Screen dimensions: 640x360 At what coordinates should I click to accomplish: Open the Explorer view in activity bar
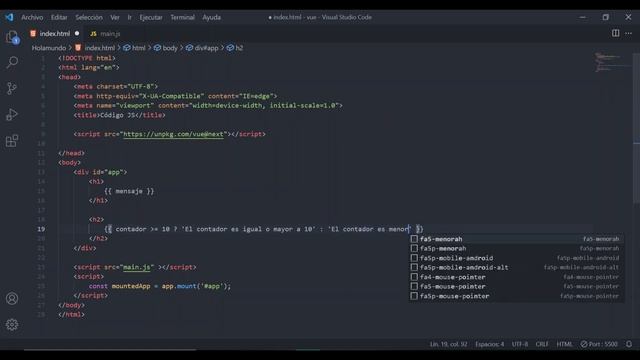[x=12, y=37]
